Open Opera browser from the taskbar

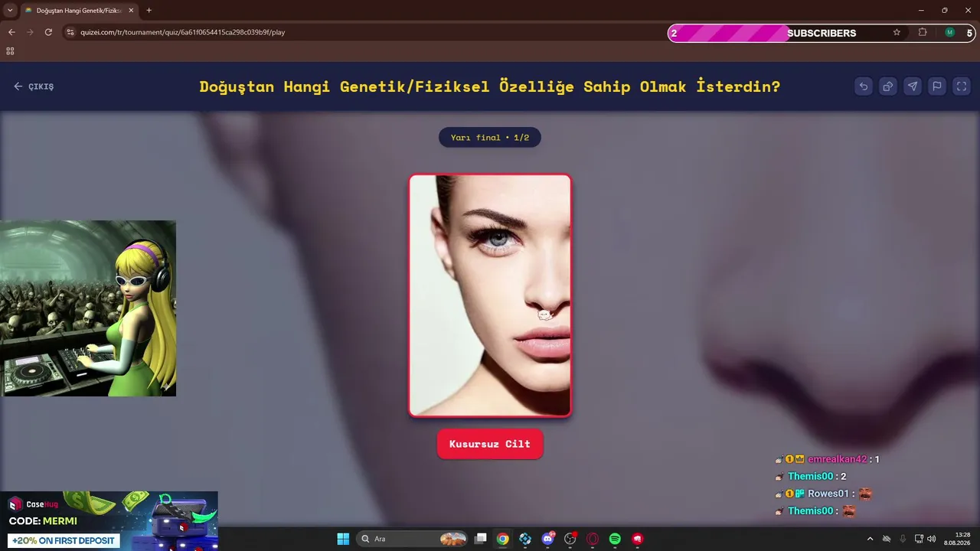pyautogui.click(x=593, y=539)
